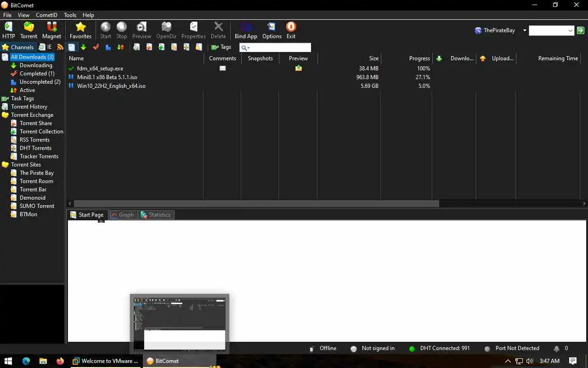
Task: Select All Downloads (3) in sidebar
Action: pyautogui.click(x=32, y=57)
